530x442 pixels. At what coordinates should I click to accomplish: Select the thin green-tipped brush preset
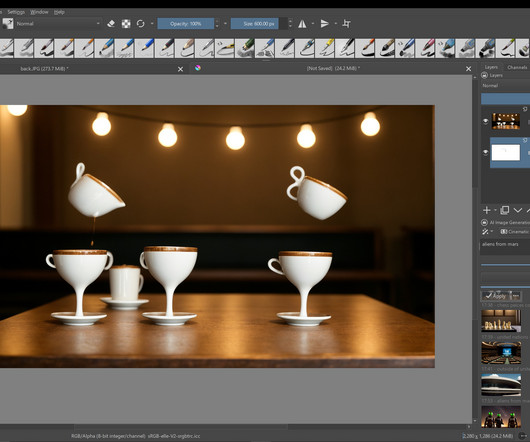click(505, 48)
